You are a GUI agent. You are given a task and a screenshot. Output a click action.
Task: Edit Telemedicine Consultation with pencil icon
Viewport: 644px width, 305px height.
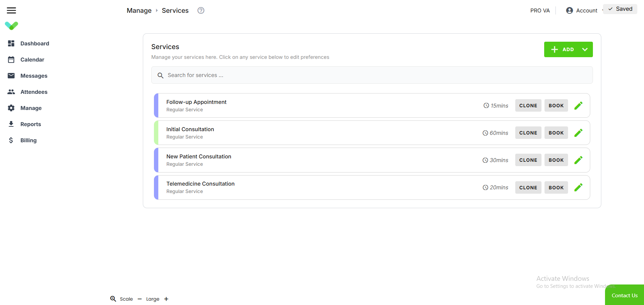pos(578,187)
